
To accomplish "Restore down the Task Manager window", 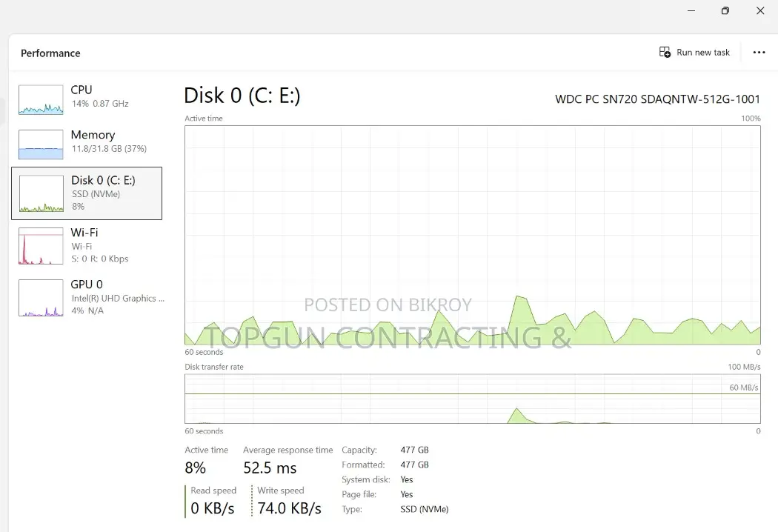I will [725, 10].
